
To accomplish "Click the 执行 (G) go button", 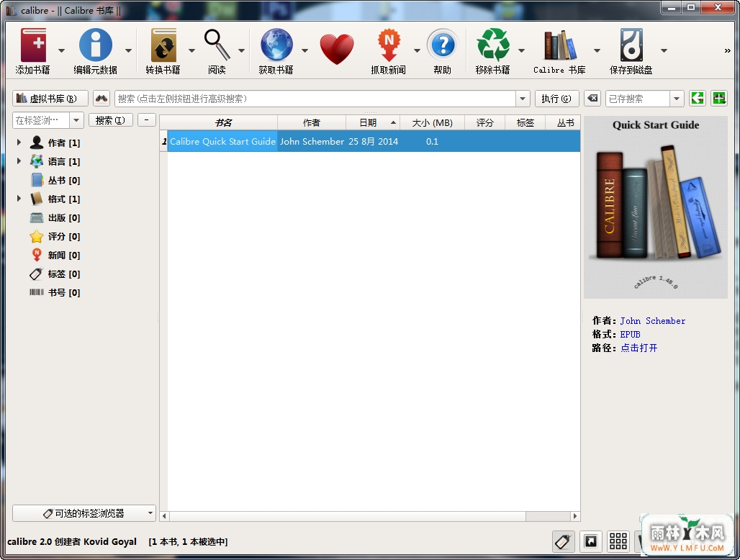I will point(557,99).
